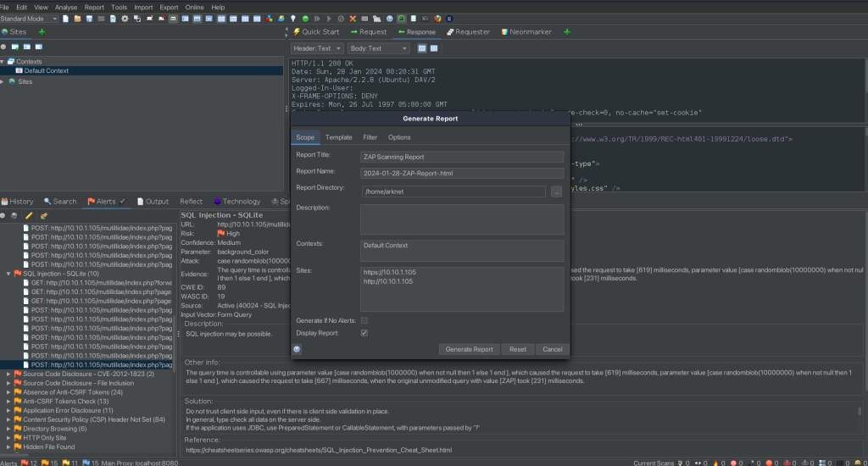Click the Report Directory browse button
The height and width of the screenshot is (466, 868).
557,191
